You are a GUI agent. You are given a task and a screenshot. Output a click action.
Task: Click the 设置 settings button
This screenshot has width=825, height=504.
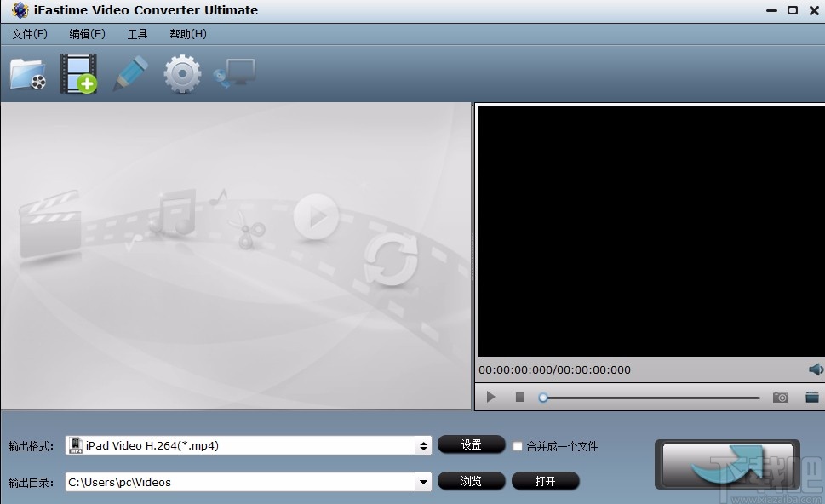coord(471,444)
